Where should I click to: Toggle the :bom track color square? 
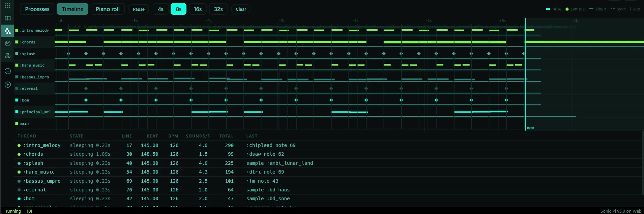coord(17,100)
